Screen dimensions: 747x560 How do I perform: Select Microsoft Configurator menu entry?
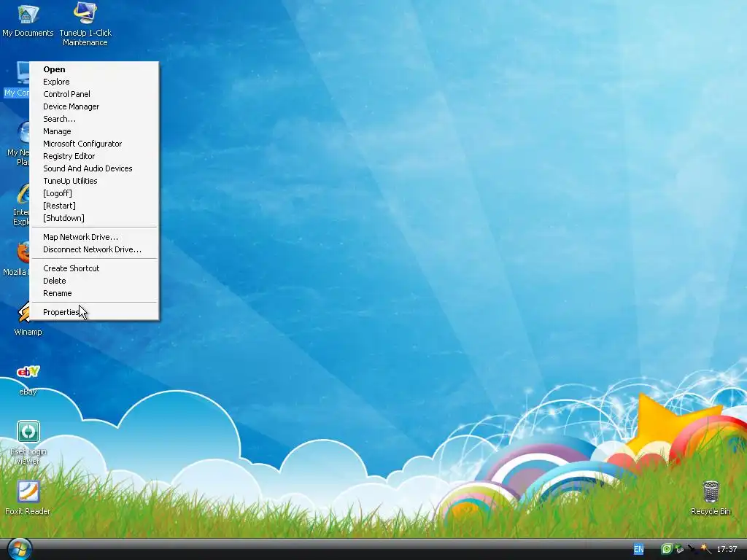94,144
